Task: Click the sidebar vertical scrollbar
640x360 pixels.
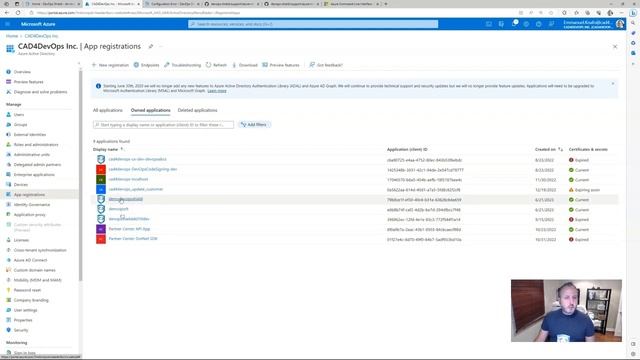Action: coord(80,176)
